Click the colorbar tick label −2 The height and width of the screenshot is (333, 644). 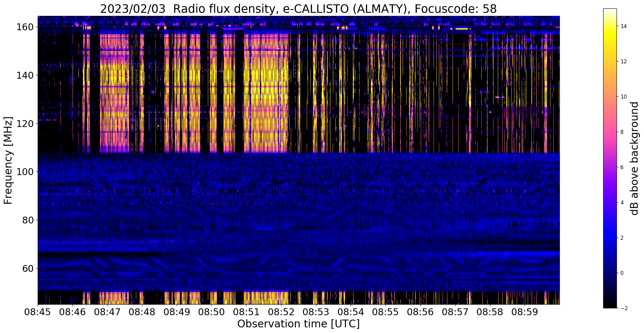point(624,308)
